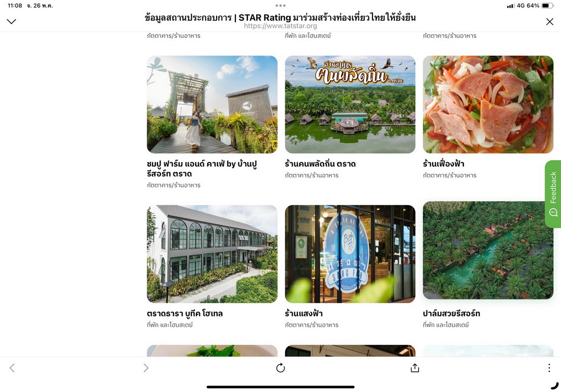561x392 pixels.
Task: Tap ปาล์มสวยรีสอร์ท aerial photo thumbnail
Action: pos(488,250)
